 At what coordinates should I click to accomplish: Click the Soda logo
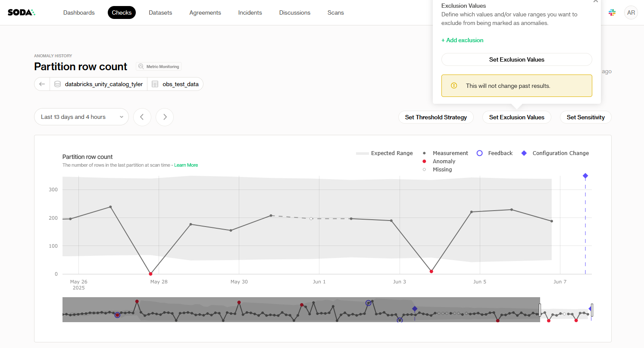[x=22, y=12]
